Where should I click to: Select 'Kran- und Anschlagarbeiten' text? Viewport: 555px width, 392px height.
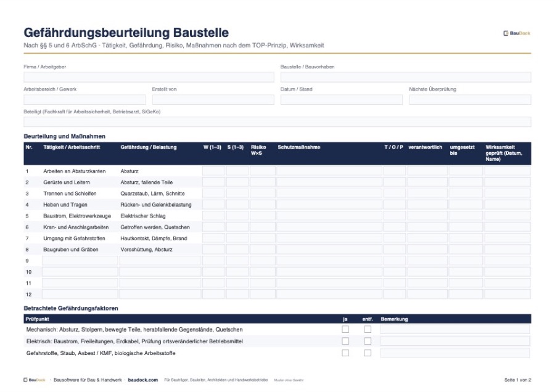tap(76, 227)
